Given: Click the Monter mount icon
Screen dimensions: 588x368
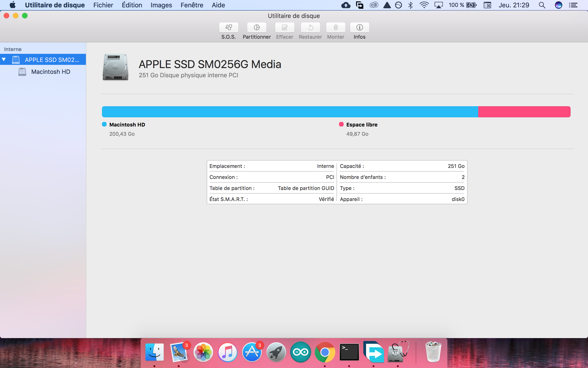Looking at the screenshot, I should click(x=336, y=28).
